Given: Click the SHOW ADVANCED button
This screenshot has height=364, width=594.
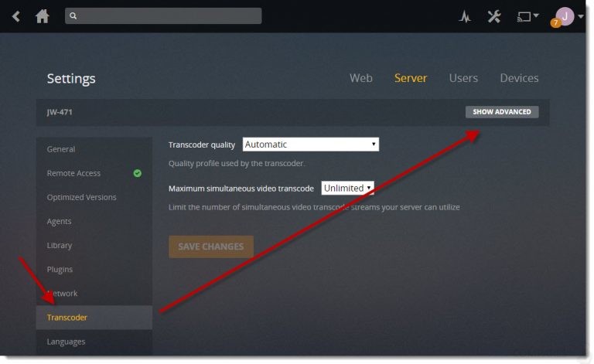Looking at the screenshot, I should [x=502, y=112].
